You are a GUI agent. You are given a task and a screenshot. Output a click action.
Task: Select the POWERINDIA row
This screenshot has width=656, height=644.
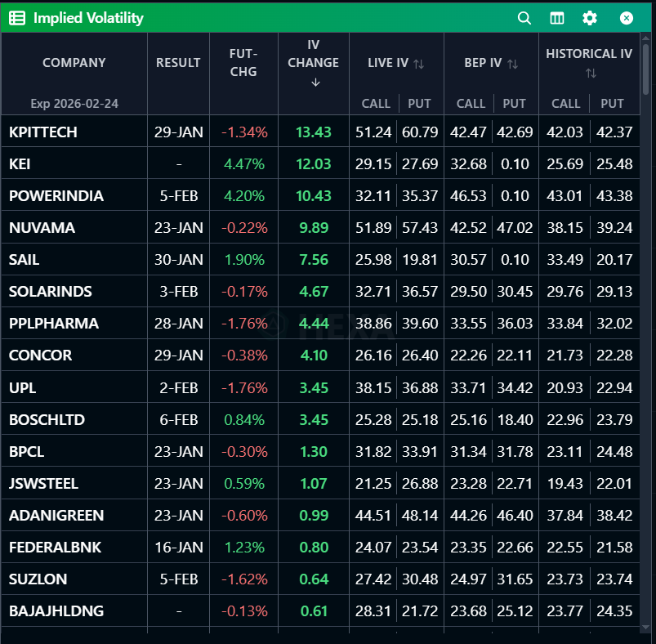coord(320,195)
